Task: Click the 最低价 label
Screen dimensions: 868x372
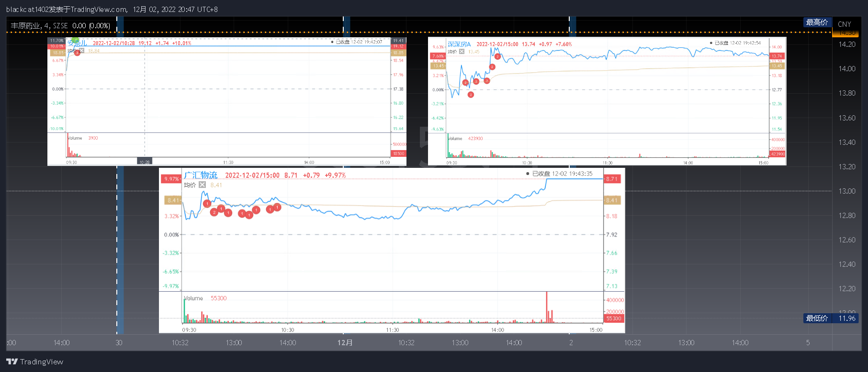Action: (x=817, y=318)
